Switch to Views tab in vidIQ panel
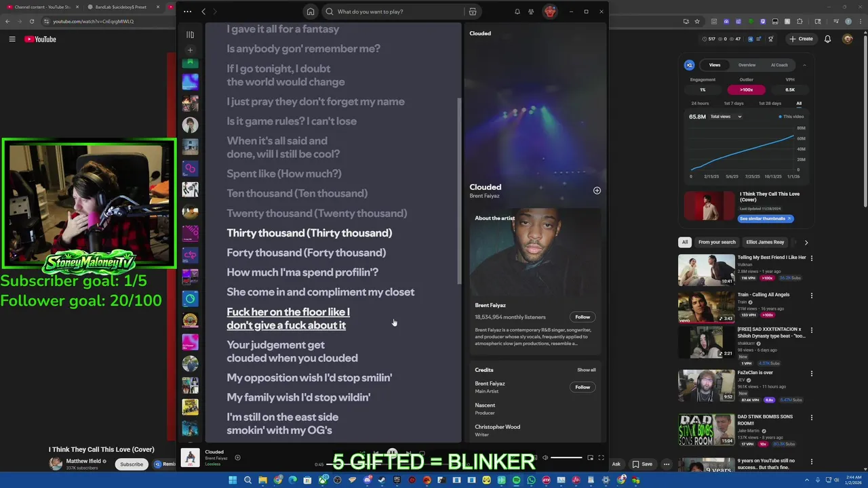The image size is (868, 488). [715, 65]
